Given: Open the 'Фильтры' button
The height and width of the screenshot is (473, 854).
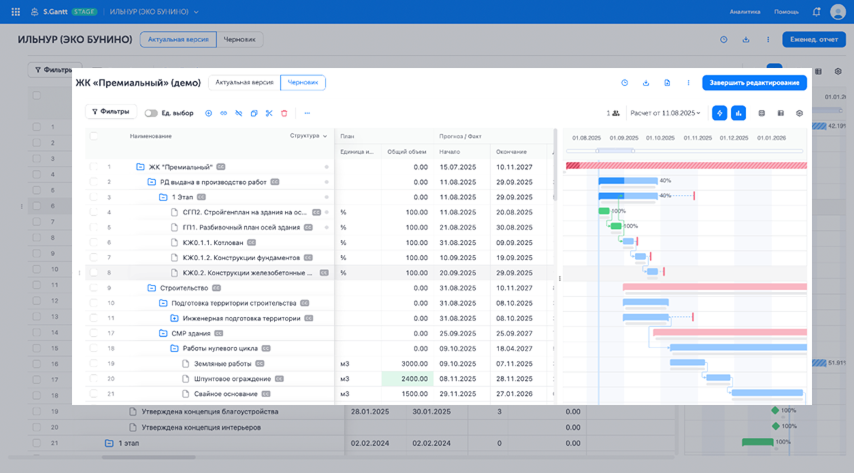Looking at the screenshot, I should pyautogui.click(x=111, y=113).
